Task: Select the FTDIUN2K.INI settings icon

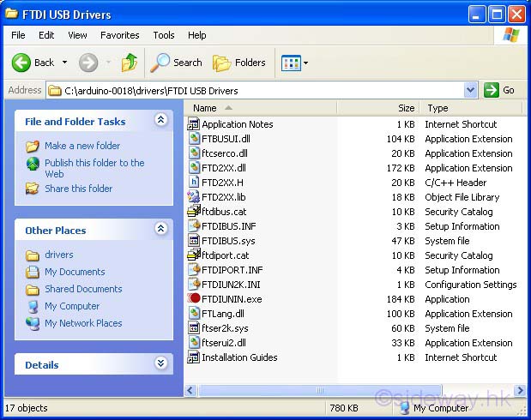Action: pos(194,285)
